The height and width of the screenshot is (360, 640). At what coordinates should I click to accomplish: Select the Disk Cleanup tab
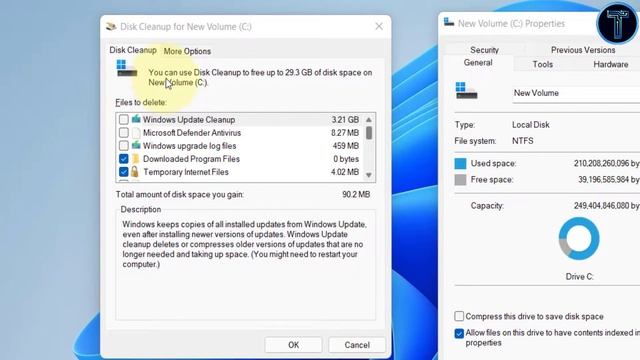click(x=133, y=50)
